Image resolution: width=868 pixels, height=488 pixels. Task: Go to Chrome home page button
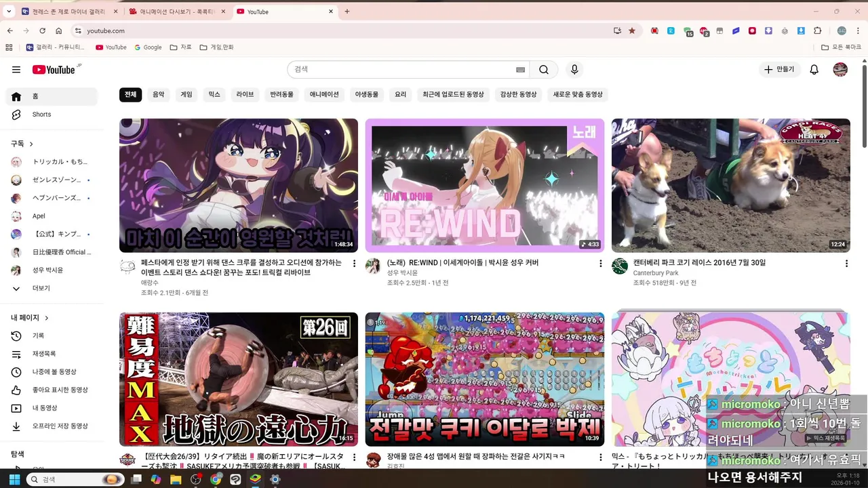coord(59,30)
